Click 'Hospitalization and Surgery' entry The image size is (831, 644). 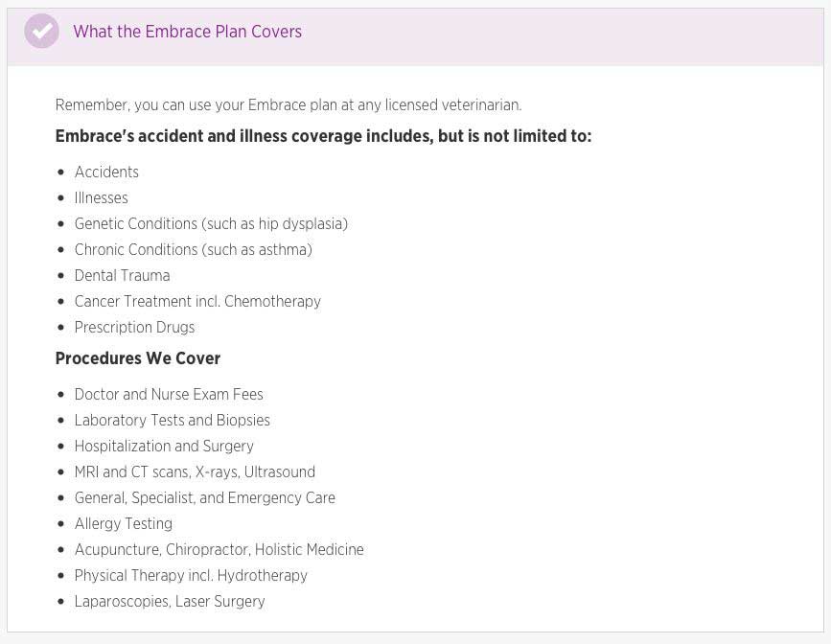164,447
